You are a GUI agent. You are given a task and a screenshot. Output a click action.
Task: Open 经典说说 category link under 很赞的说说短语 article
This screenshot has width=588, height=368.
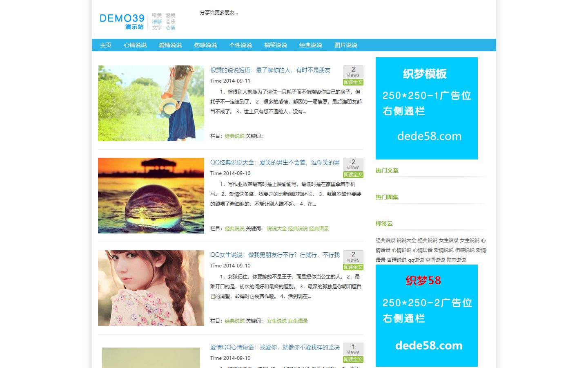click(235, 136)
